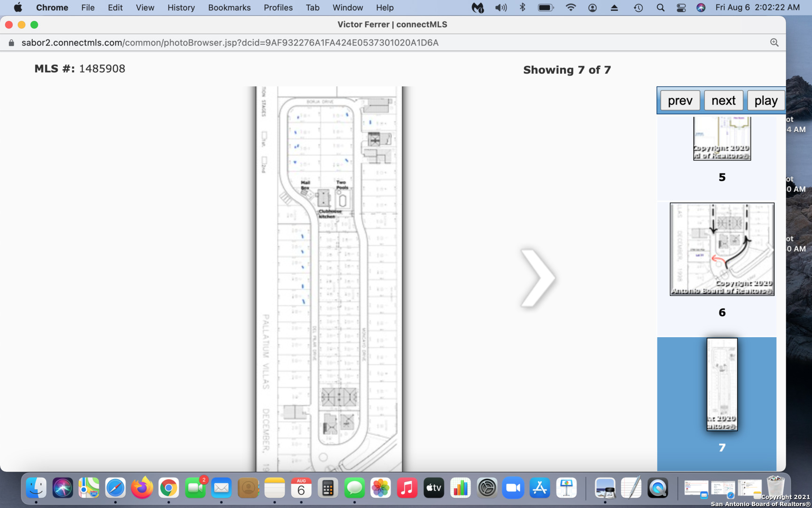Screen dimensions: 812x508
Task: Select photo thumbnail 7
Action: click(x=722, y=384)
